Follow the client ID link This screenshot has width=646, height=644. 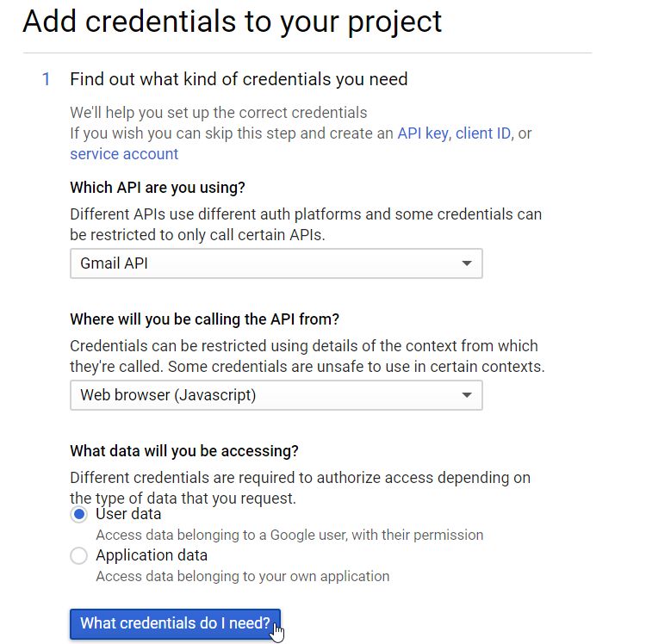click(483, 133)
